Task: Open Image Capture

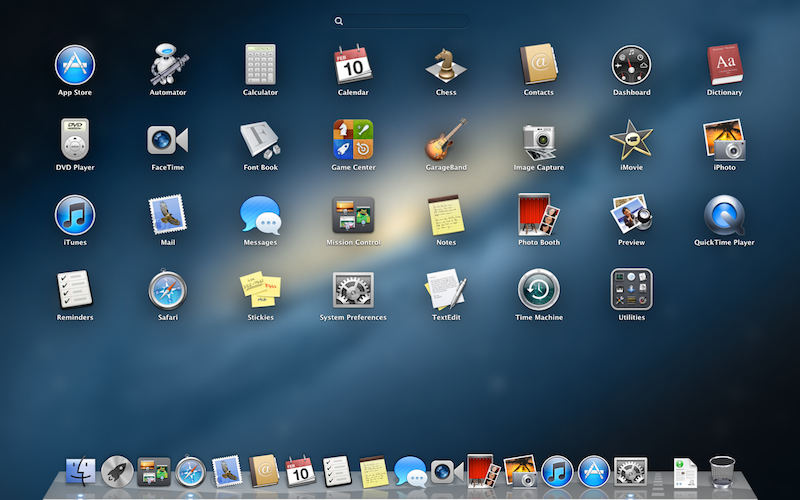Action: point(538,140)
